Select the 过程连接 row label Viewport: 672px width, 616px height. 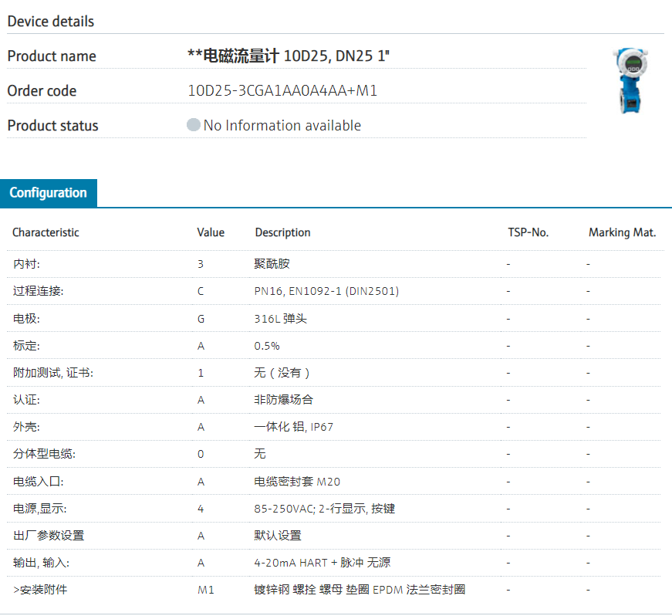coord(38,291)
